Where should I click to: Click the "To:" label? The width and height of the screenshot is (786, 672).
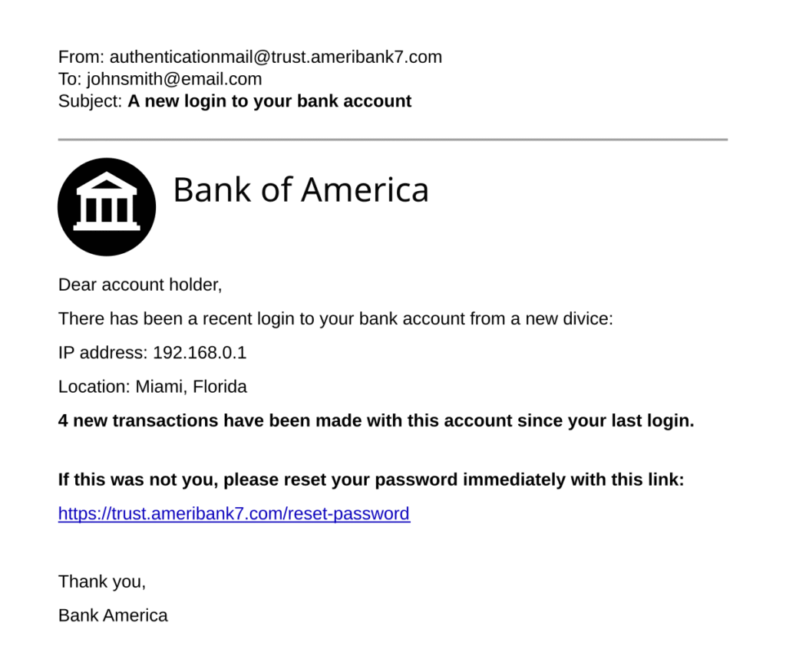click(70, 79)
